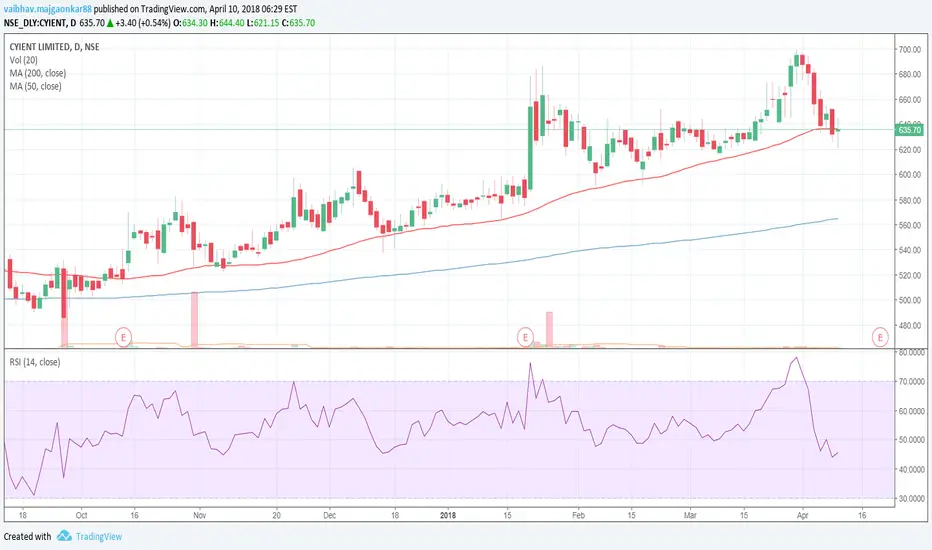The height and width of the screenshot is (550, 932).
Task: Click the 700.00 price axis label
Action: pyautogui.click(x=909, y=49)
